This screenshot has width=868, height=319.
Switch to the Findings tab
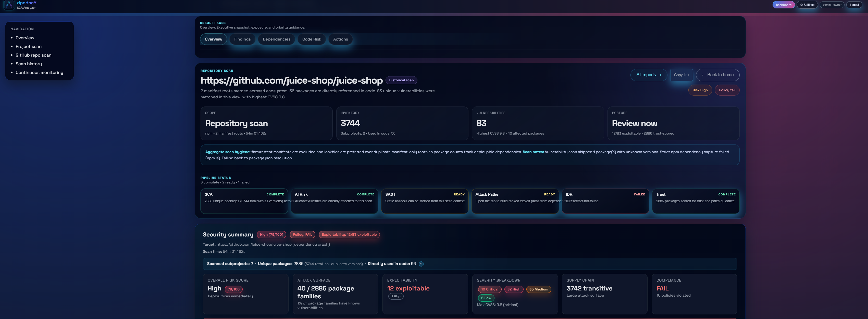coord(242,39)
